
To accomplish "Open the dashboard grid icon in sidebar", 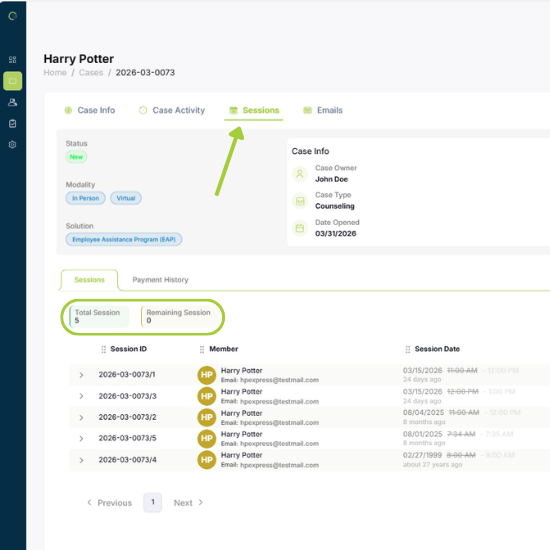I will [x=13, y=60].
